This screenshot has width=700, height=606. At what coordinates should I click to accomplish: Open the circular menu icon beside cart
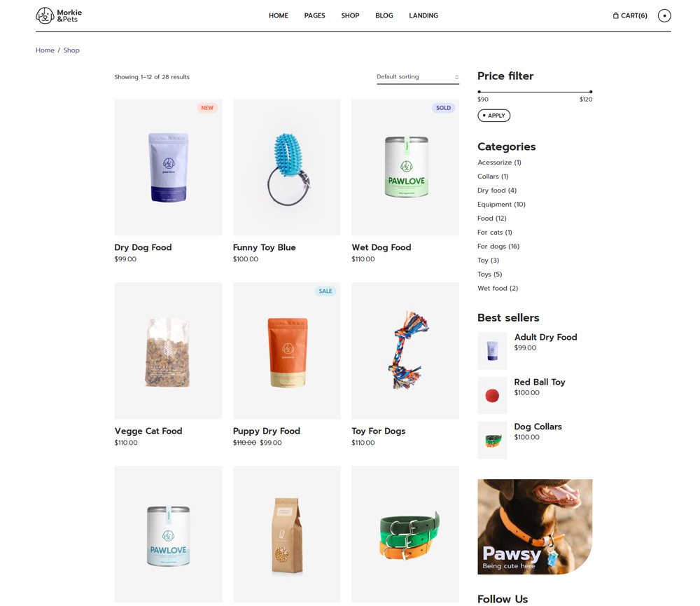664,15
